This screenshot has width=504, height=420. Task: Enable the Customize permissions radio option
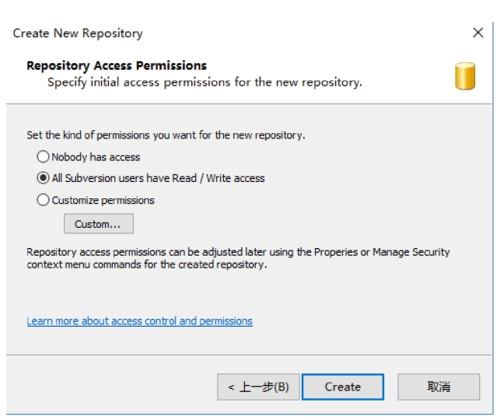pos(43,200)
